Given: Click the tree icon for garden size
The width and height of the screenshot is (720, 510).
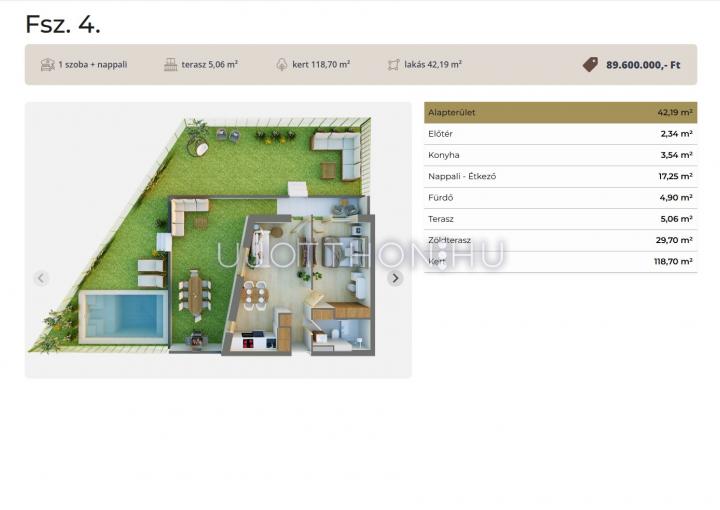Looking at the screenshot, I should coord(282,65).
